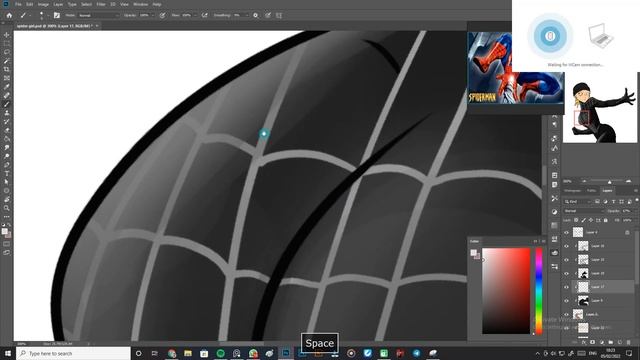640x360 pixels.
Task: Select the Gradient tool
Action: 7,139
